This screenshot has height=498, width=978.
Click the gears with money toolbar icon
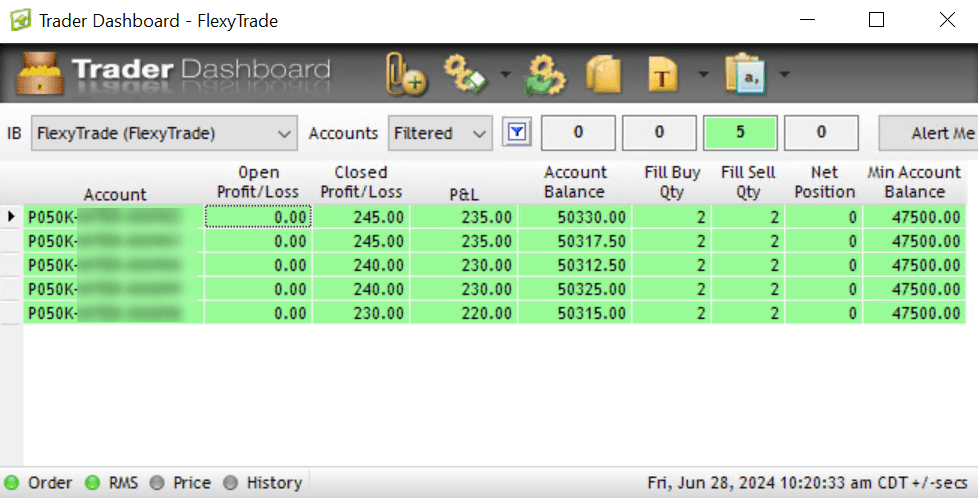click(x=465, y=74)
